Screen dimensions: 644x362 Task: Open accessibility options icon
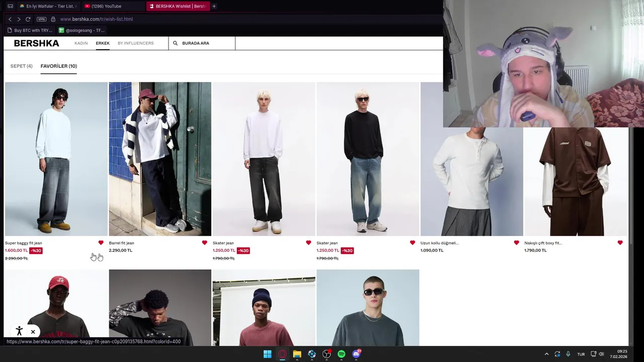coord(19,331)
